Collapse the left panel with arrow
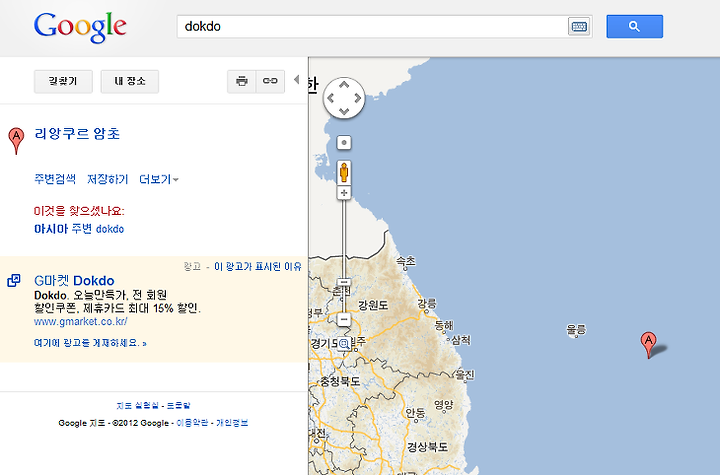Screen dimensions: 720x475 (297, 80)
